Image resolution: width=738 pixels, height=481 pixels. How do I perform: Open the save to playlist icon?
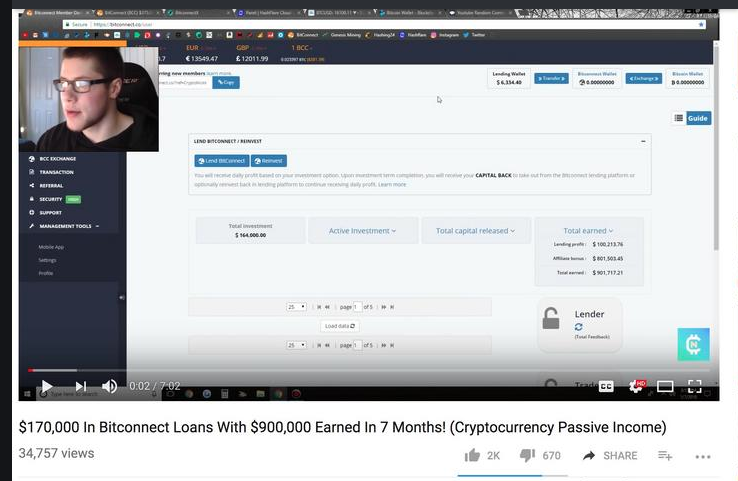(x=665, y=456)
